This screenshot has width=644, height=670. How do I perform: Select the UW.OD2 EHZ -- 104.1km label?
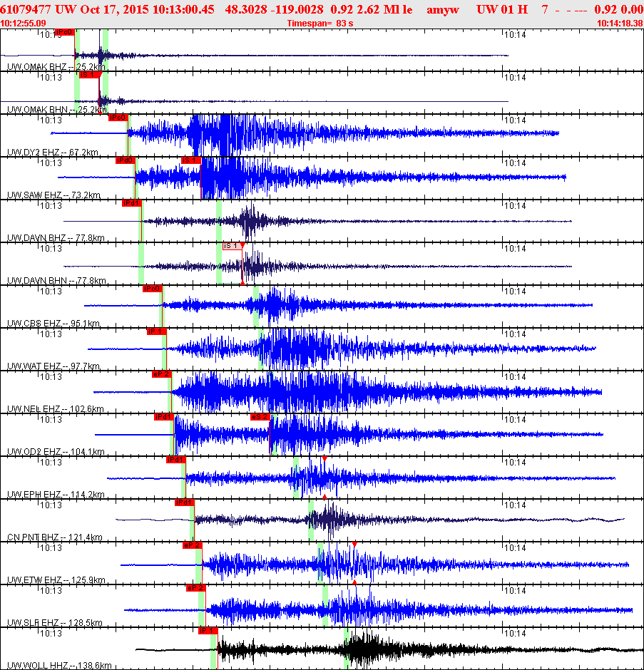pos(56,451)
